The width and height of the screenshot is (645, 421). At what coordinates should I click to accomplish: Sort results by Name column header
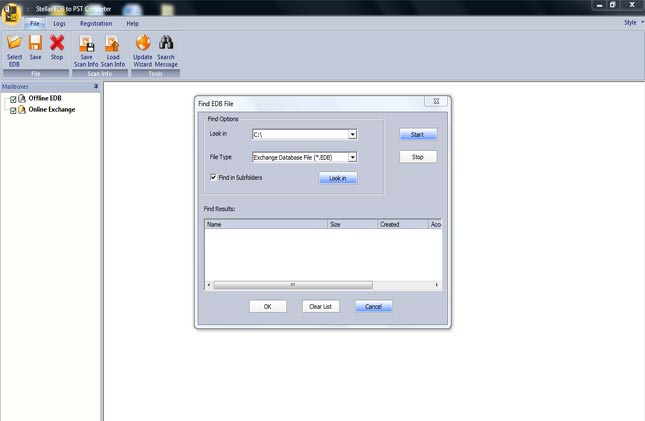tap(266, 224)
